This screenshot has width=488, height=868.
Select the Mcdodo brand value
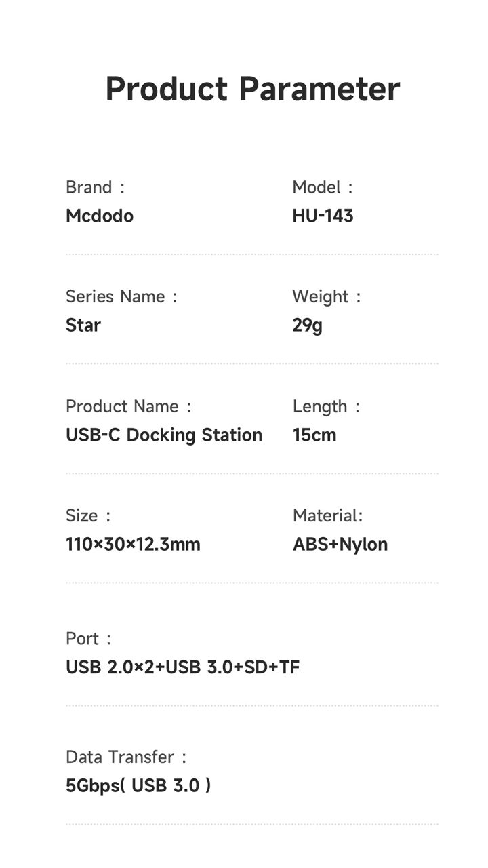click(x=100, y=216)
